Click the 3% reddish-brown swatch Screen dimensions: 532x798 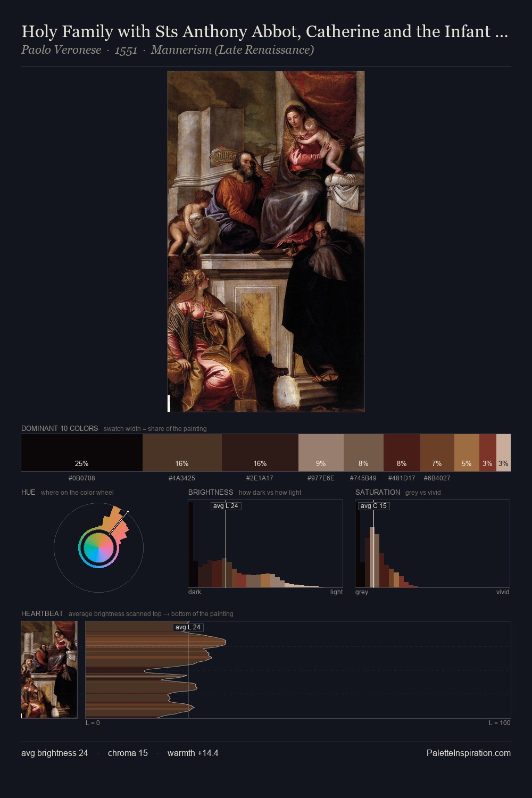(x=488, y=453)
